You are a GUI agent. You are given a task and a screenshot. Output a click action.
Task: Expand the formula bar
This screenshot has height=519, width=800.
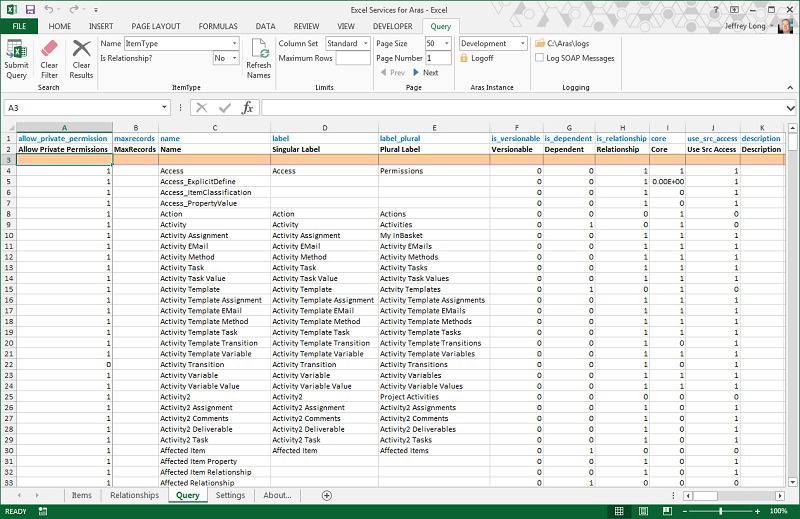coord(790,108)
